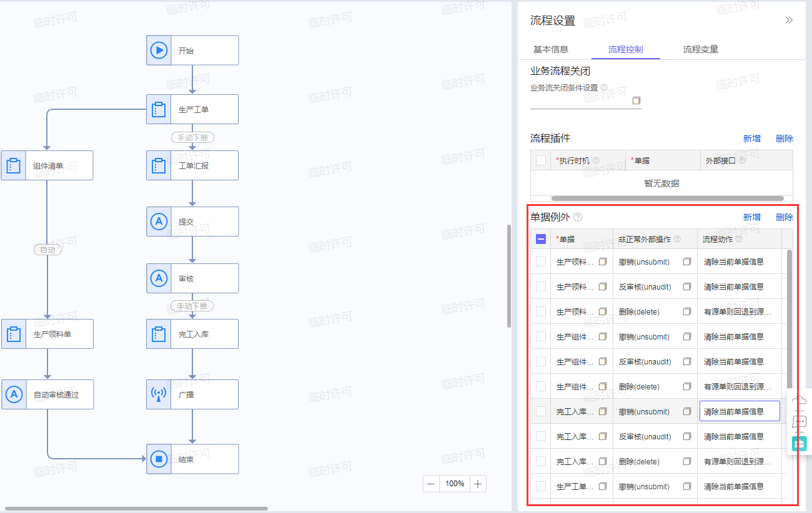Click the 自动 label on the left connector
Viewport: 812px width, 513px height.
coord(47,250)
